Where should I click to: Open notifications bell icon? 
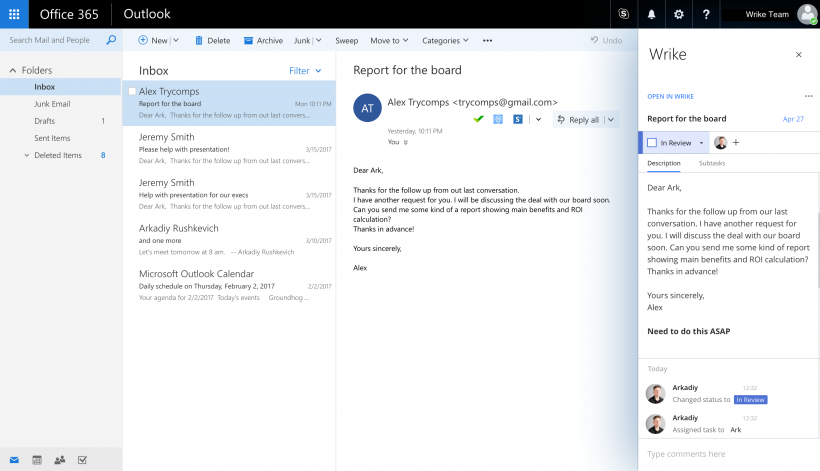click(651, 14)
